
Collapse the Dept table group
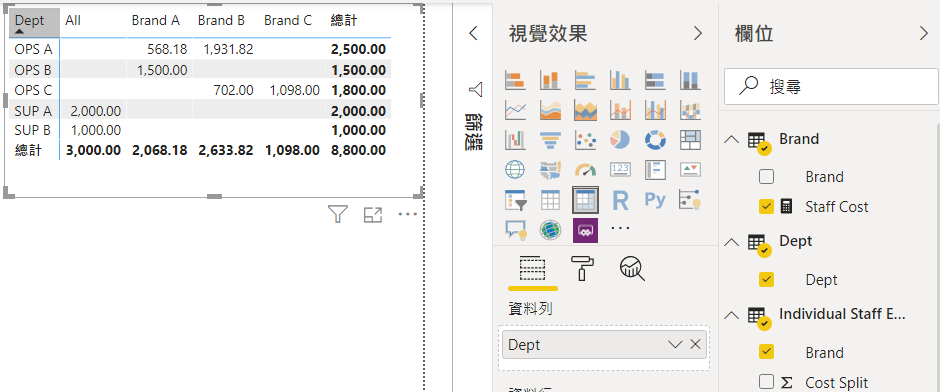point(731,242)
